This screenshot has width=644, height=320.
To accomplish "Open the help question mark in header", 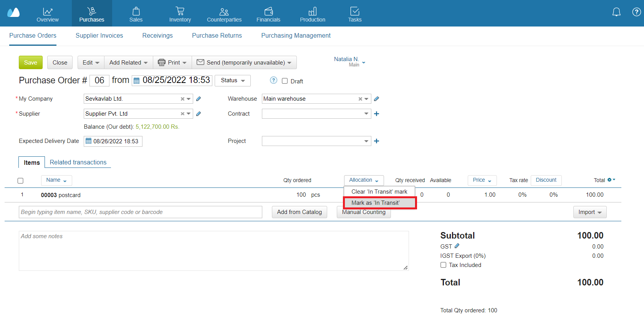I will [636, 12].
